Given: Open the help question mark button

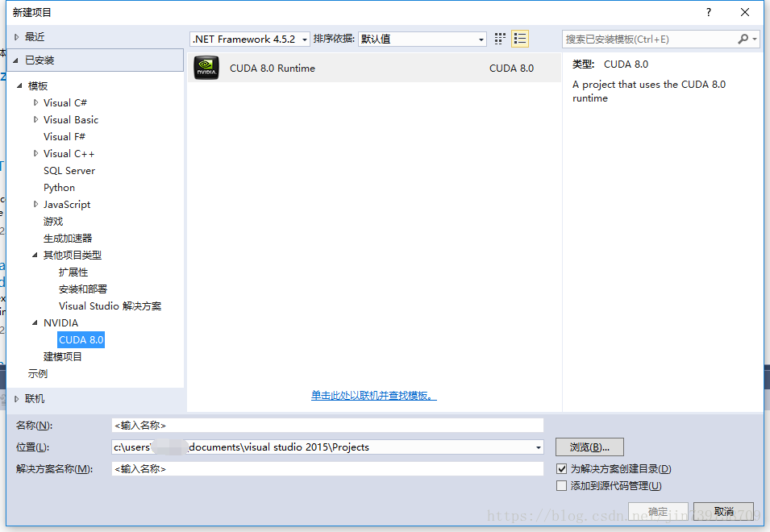Looking at the screenshot, I should [x=708, y=12].
